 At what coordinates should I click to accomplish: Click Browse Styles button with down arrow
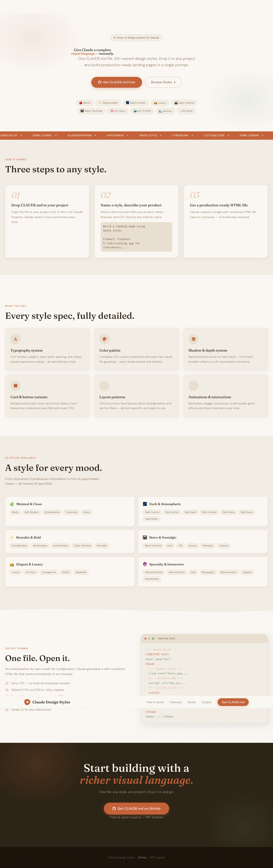163,82
